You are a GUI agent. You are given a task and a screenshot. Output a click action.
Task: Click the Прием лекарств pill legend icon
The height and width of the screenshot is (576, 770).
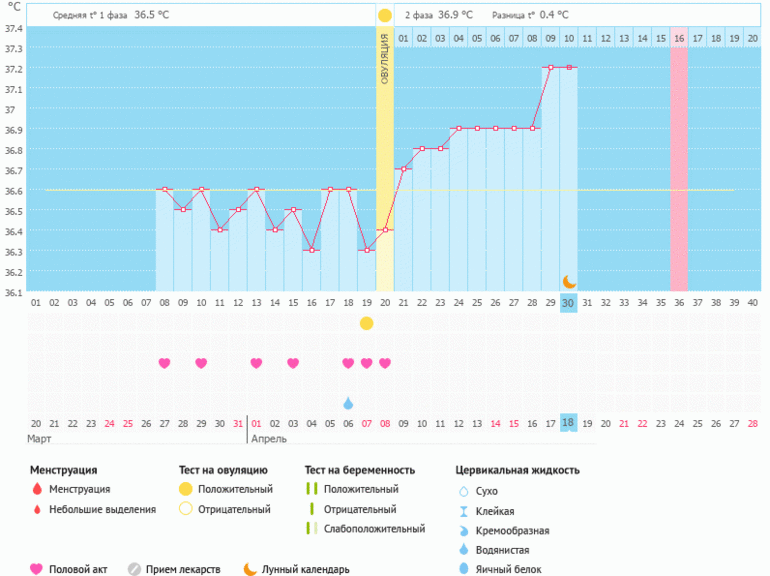[x=134, y=569]
